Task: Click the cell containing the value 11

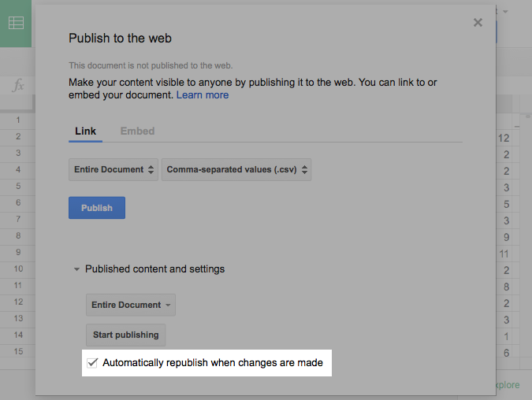Action: tap(505, 254)
